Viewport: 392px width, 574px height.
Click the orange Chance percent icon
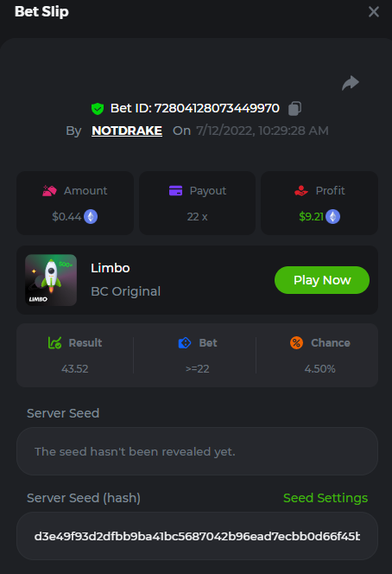296,342
